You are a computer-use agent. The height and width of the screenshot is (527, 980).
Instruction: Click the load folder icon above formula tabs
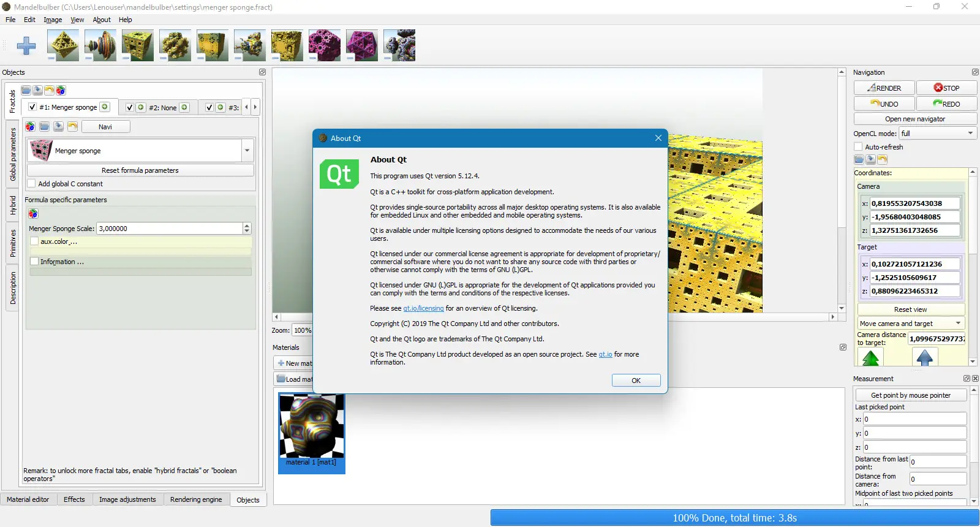coord(26,91)
